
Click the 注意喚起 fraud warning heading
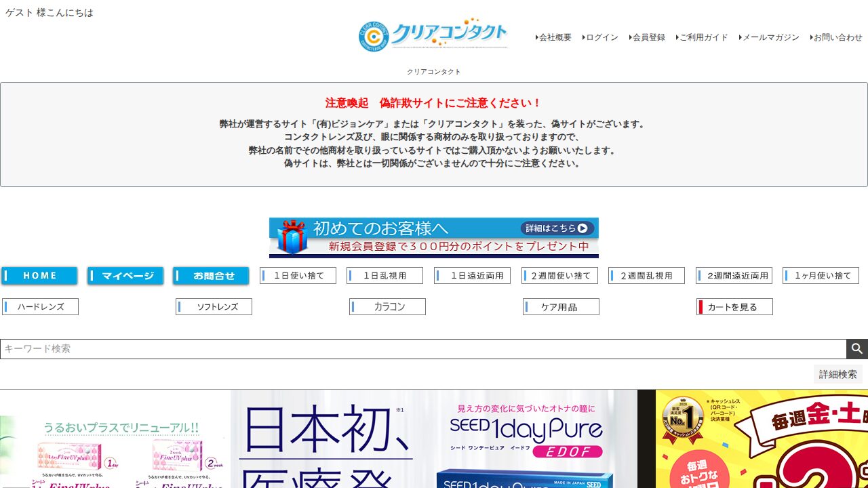click(434, 103)
